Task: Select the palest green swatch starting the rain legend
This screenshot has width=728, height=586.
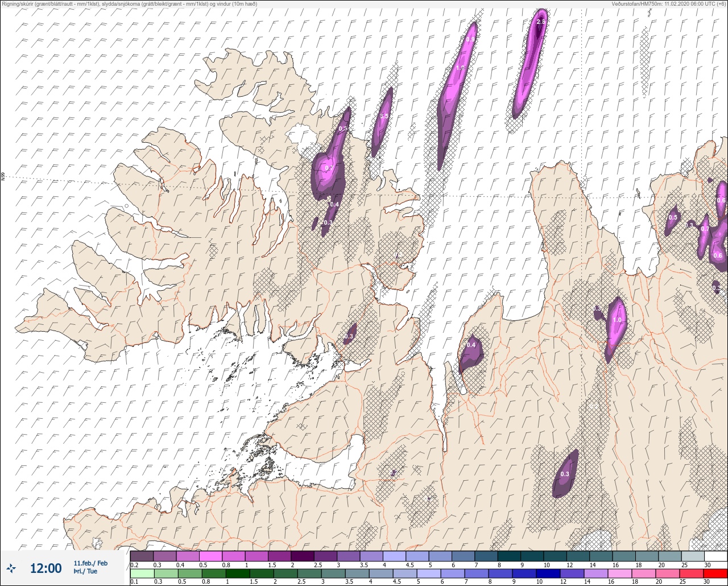Action: (x=142, y=573)
